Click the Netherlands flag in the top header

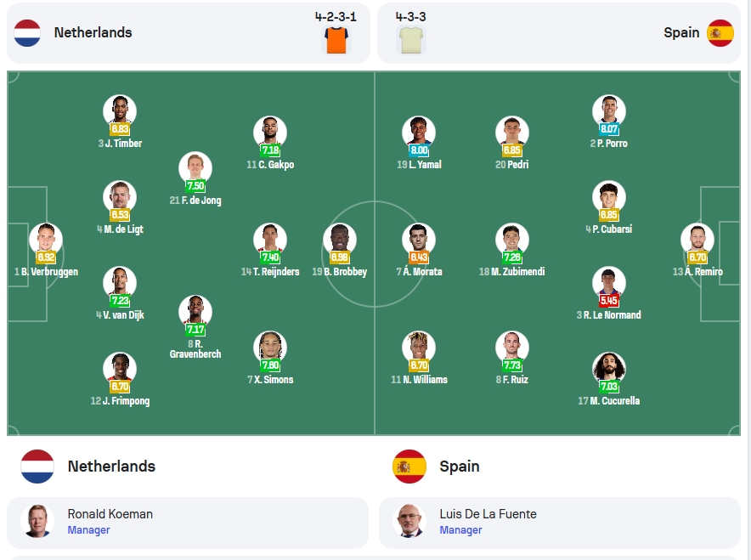[x=27, y=33]
